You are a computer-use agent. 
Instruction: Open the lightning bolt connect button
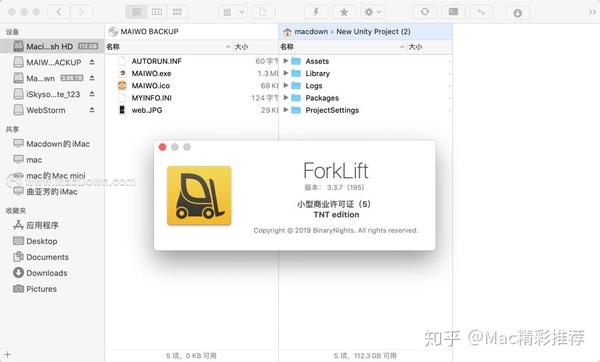point(316,12)
